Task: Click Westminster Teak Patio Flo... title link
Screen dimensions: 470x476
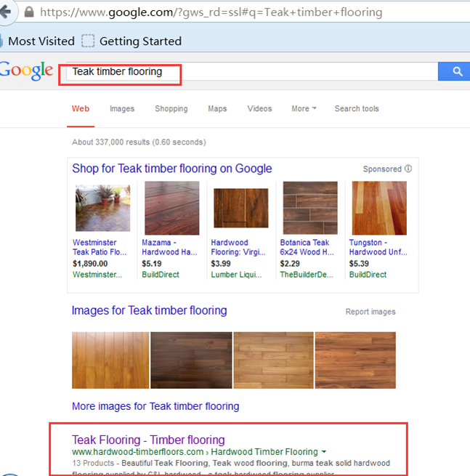Action: click(x=100, y=247)
